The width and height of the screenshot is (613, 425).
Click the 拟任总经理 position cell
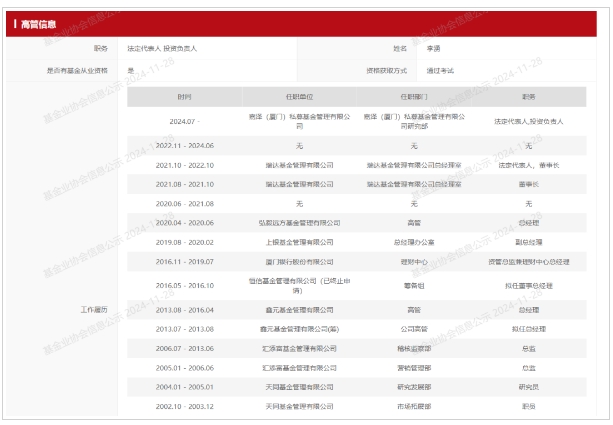click(529, 329)
